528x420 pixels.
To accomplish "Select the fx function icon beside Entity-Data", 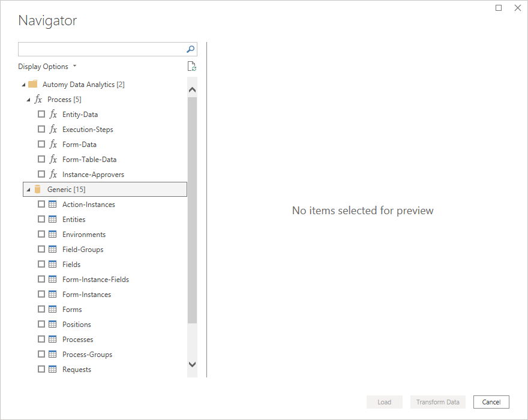I will point(53,114).
